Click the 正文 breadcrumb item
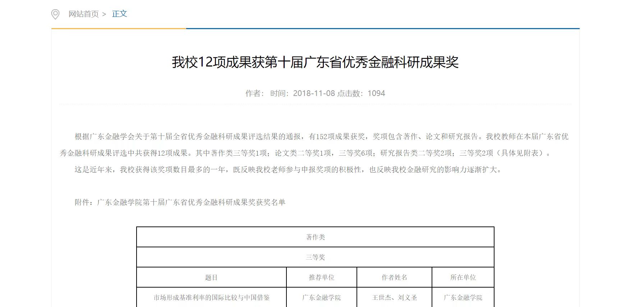 [120, 14]
